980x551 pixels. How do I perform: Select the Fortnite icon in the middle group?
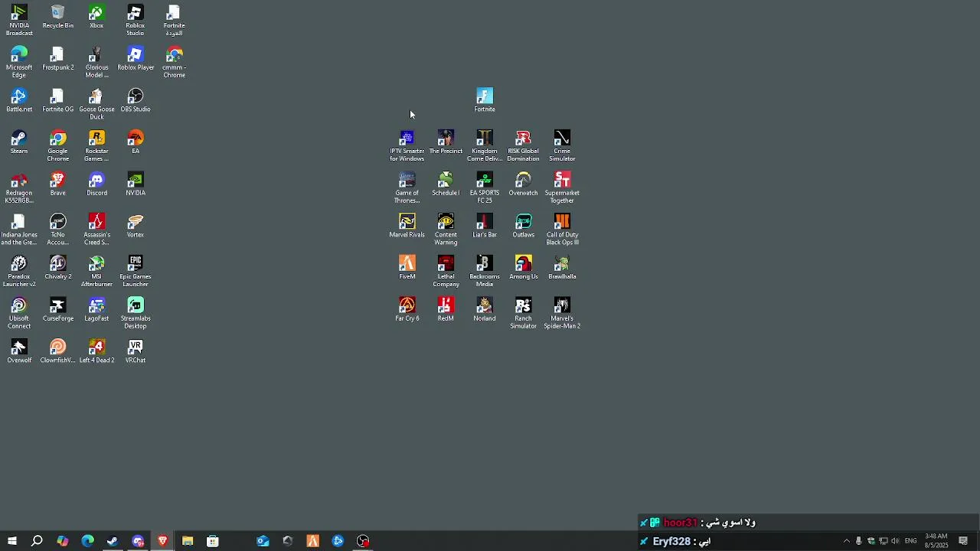pos(485,100)
